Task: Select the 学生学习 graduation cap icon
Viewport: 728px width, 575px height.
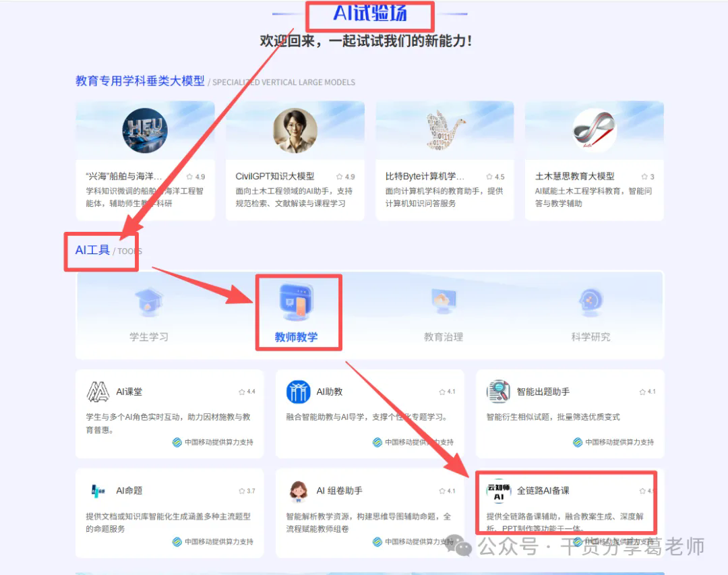Action: tap(148, 302)
